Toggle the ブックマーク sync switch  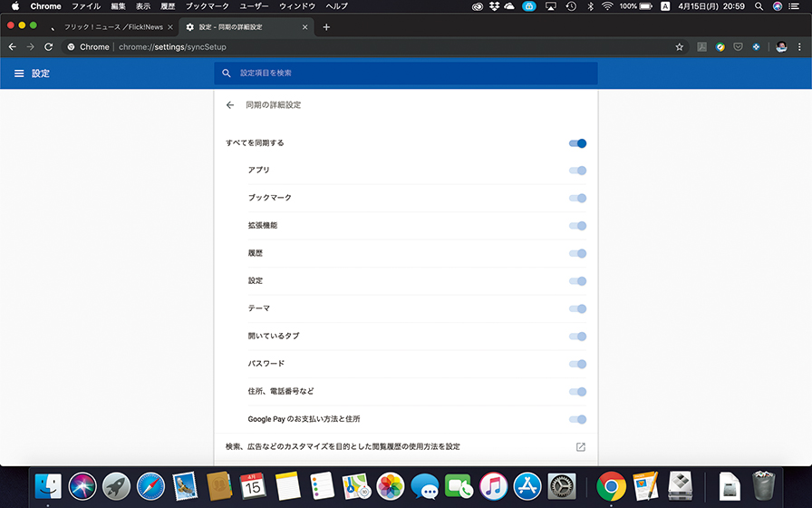coord(577,198)
